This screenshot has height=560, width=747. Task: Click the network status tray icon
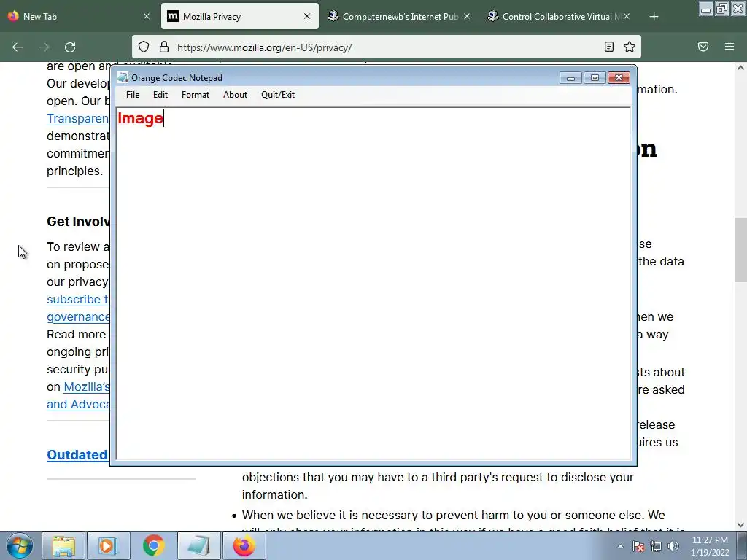click(656, 546)
